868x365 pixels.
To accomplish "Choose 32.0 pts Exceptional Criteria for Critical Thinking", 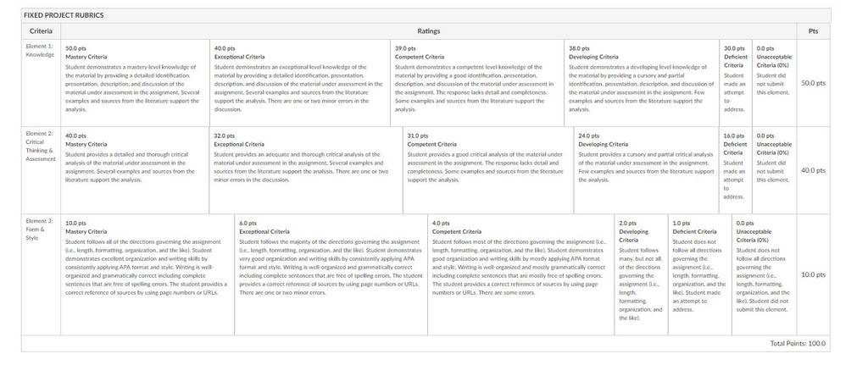I will coord(306,170).
